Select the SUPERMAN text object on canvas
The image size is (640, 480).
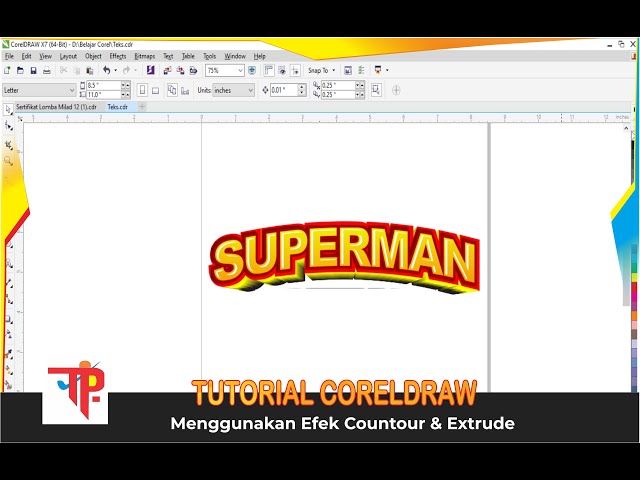pyautogui.click(x=345, y=258)
